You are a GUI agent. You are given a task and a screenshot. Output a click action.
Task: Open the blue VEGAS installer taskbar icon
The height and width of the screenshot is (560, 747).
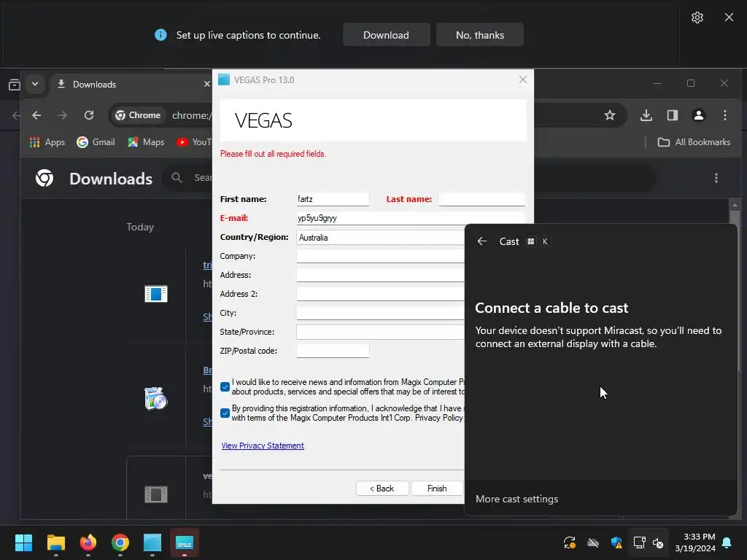[x=152, y=542]
